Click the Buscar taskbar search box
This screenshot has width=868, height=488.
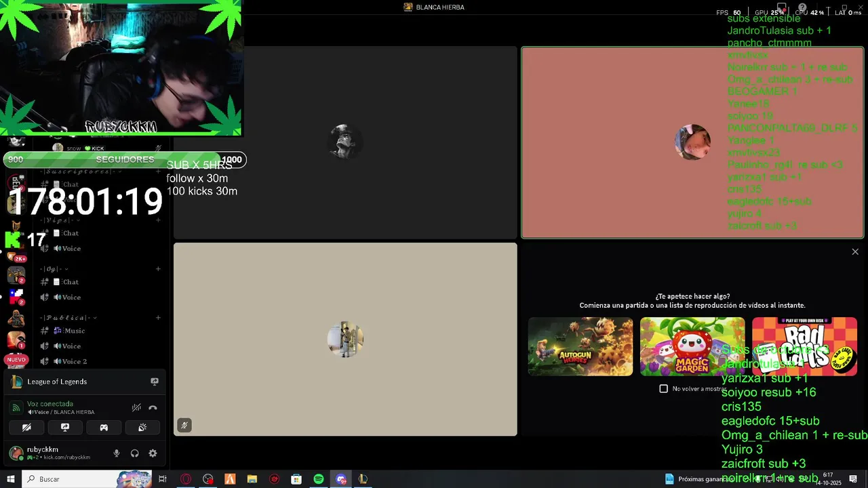click(87, 479)
